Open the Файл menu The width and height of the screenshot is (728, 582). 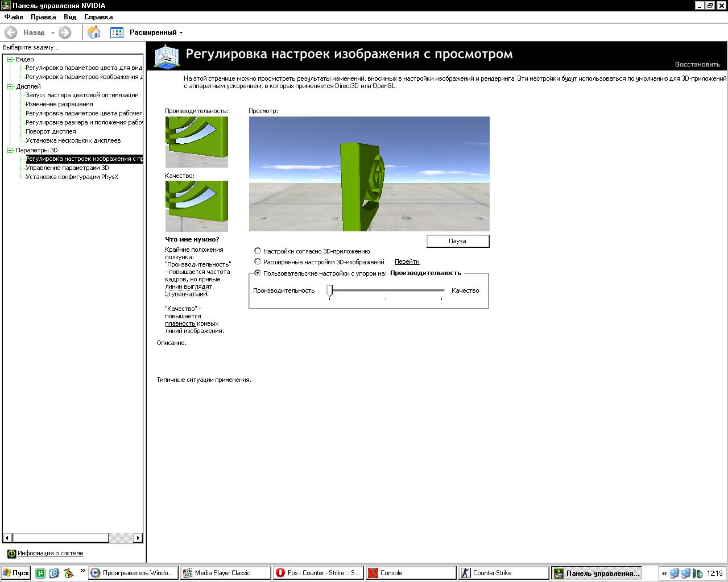click(14, 17)
